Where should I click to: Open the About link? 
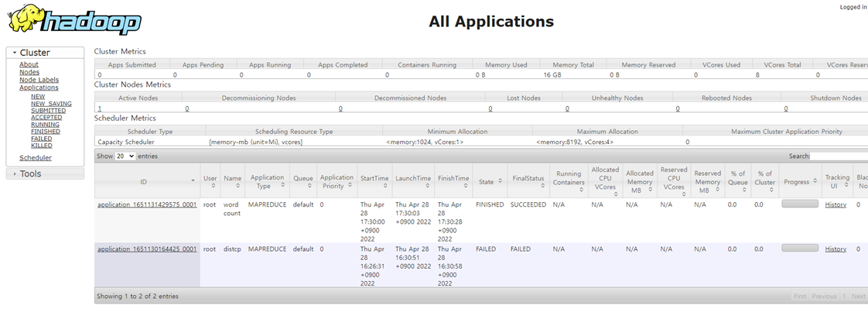29,65
